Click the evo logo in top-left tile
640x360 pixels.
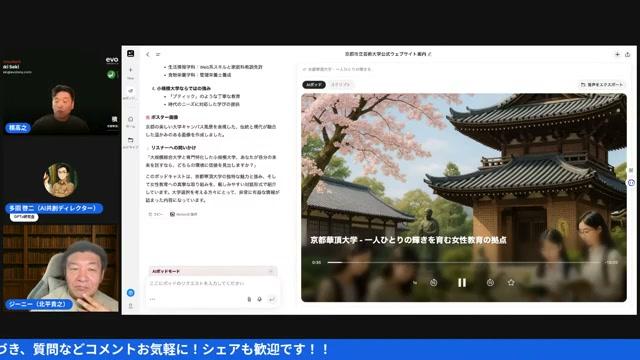click(112, 60)
